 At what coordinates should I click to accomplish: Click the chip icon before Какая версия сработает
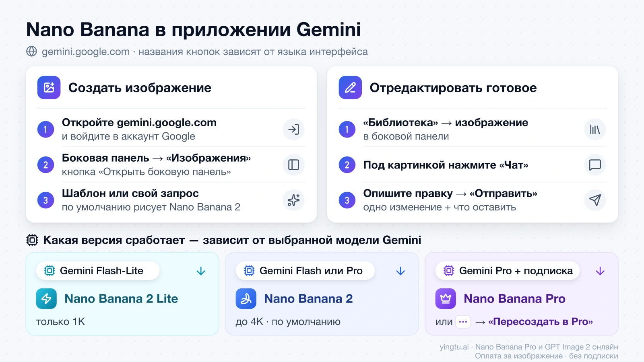coord(32,240)
